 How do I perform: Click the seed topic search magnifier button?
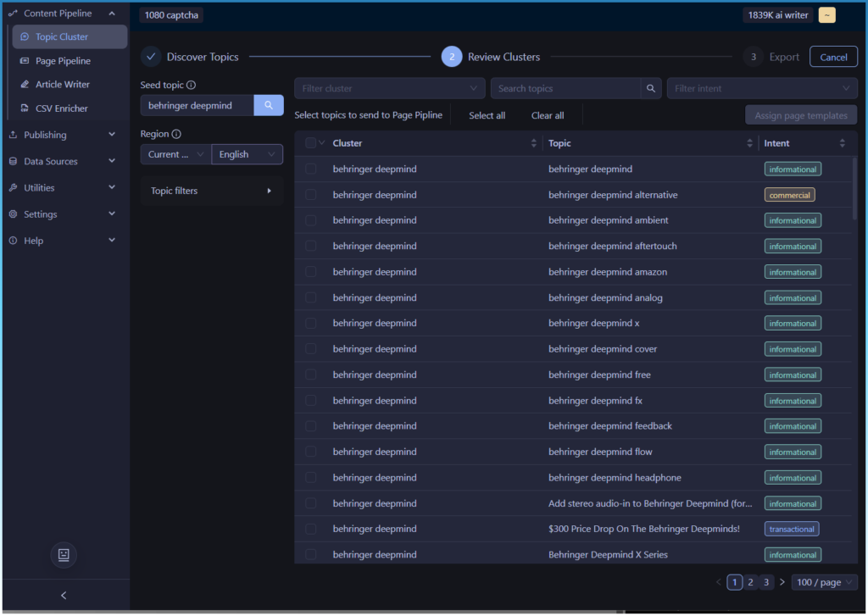(269, 105)
